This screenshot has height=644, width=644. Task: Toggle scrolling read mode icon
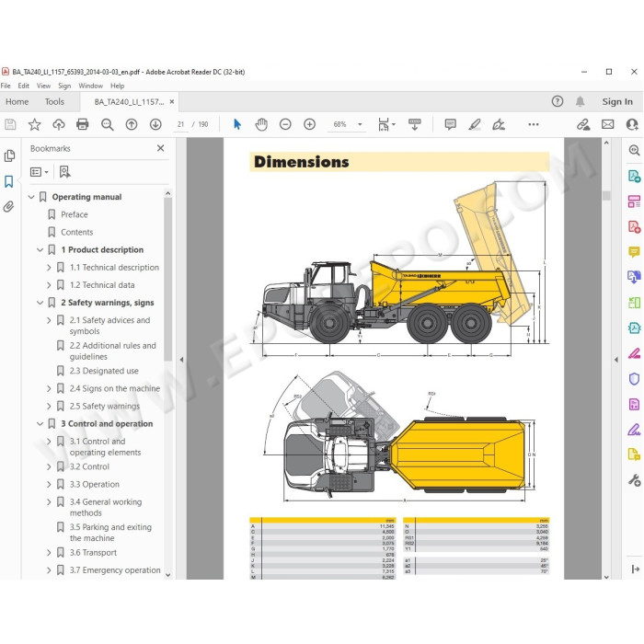[x=414, y=124]
